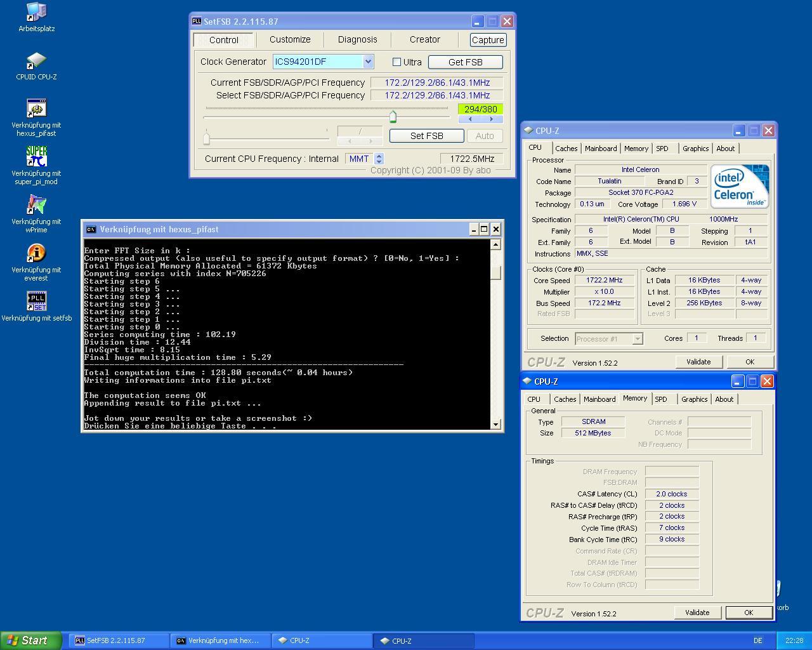812x650 pixels.
Task: Click the DE language indicator in the tray
Action: point(758,640)
